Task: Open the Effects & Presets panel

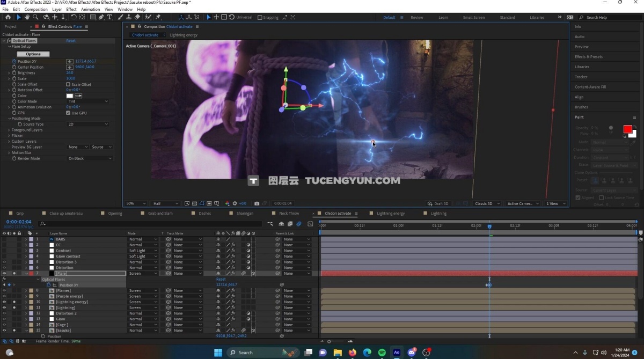Action: [x=589, y=57]
